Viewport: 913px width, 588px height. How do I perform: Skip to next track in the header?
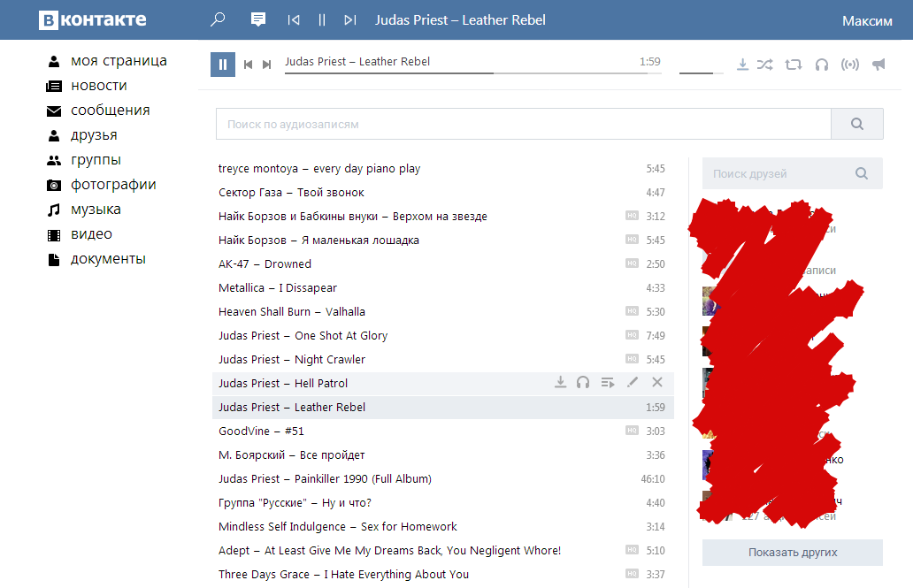(350, 19)
